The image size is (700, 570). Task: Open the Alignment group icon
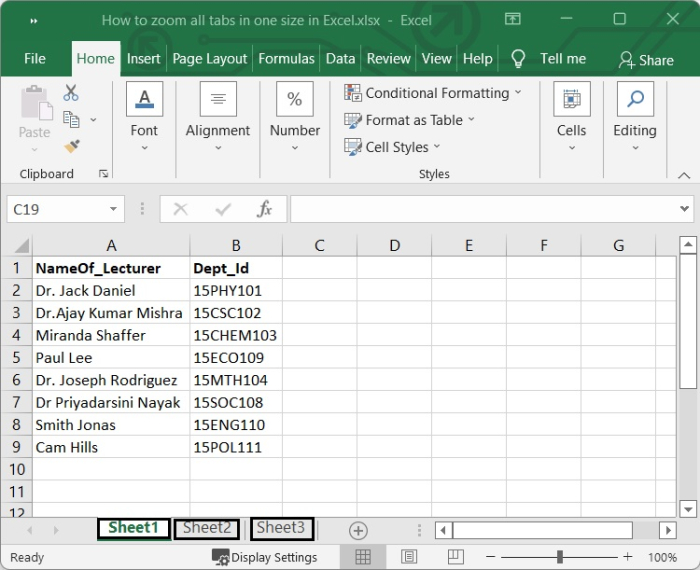click(218, 100)
